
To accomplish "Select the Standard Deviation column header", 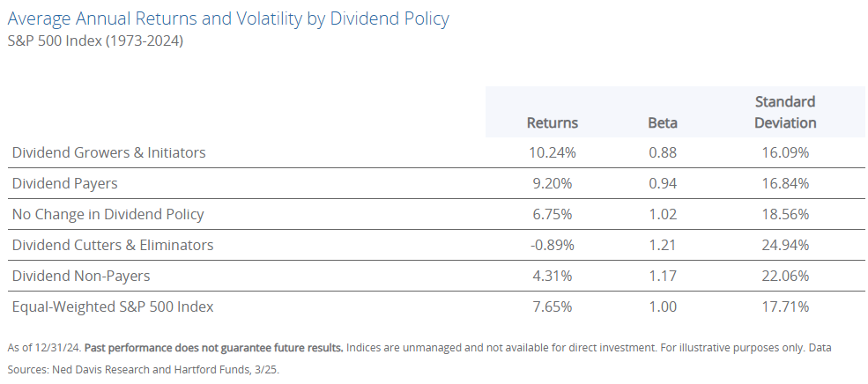I will [785, 112].
